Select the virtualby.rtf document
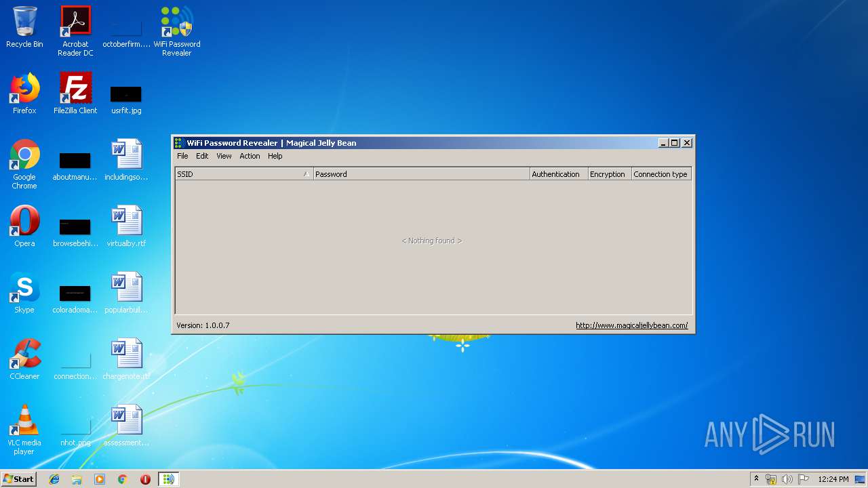The image size is (868, 488). pyautogui.click(x=126, y=226)
